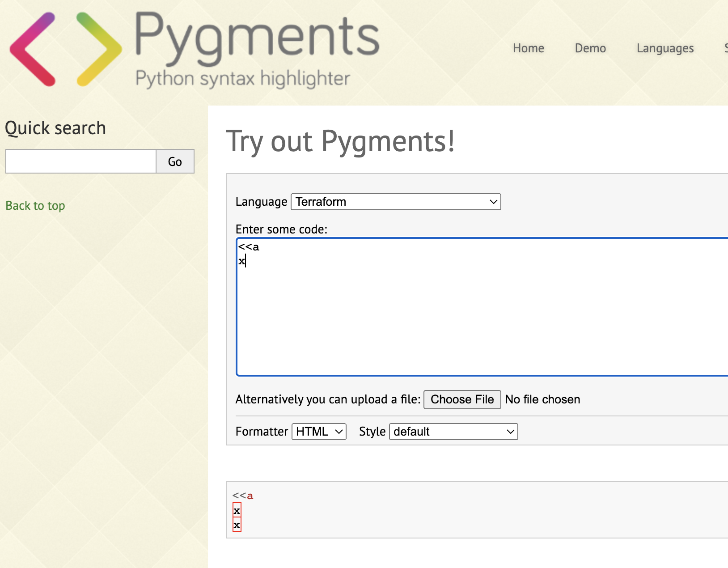The width and height of the screenshot is (728, 568).
Task: Click the first red-boxed x in output
Action: [237, 510]
